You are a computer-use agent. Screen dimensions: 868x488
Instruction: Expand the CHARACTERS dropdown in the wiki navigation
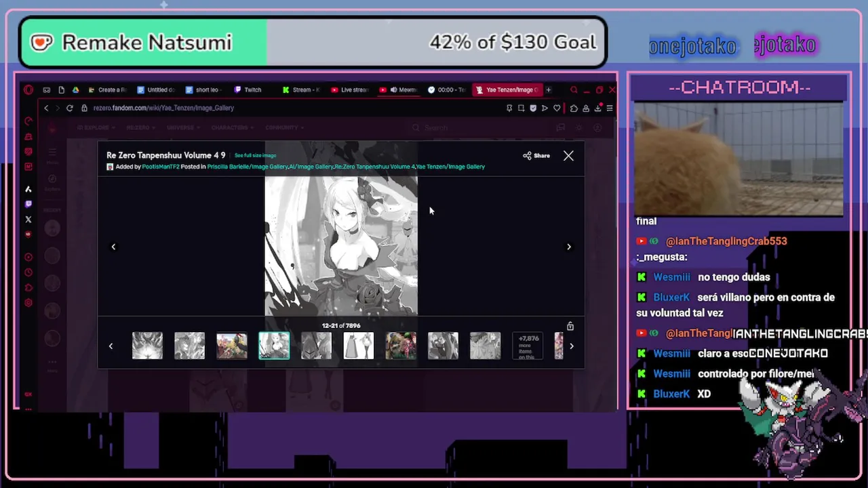[x=231, y=127]
